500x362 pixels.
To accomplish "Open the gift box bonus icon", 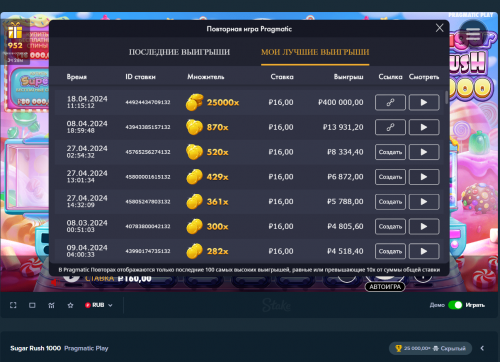I will tap(15, 32).
